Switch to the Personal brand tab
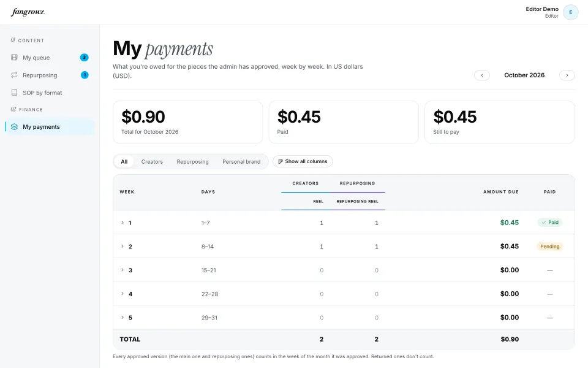This screenshot has height=368, width=588. (x=241, y=162)
